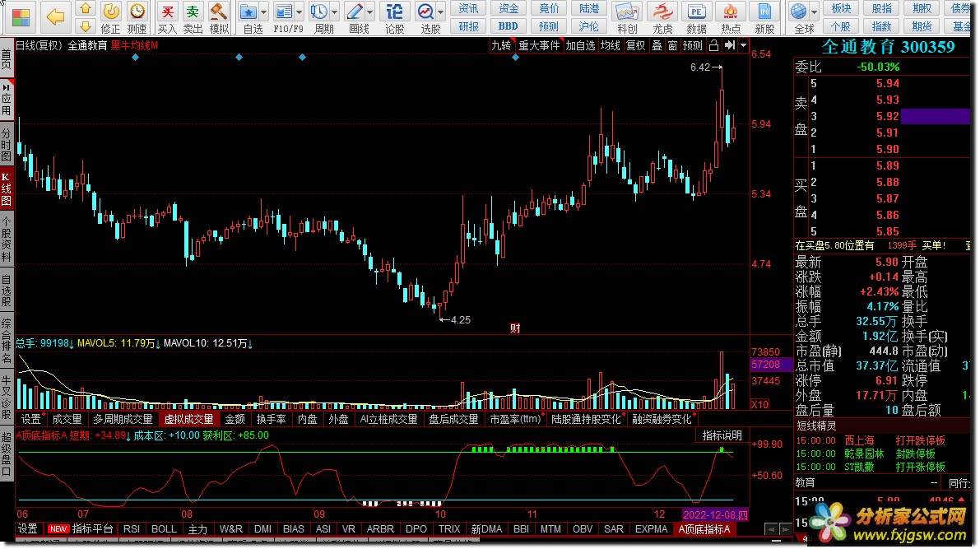
Task: Click the yellow down arrow button
Action: (86, 26)
